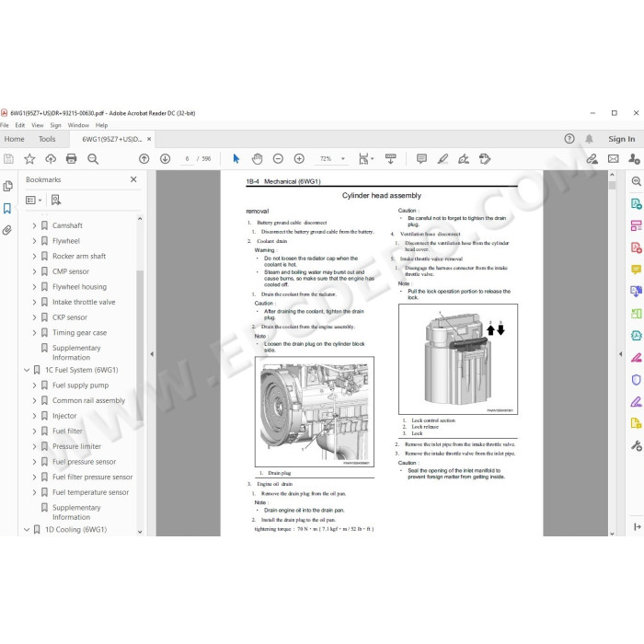Expand the Camshaft bookmark

[x=35, y=225]
